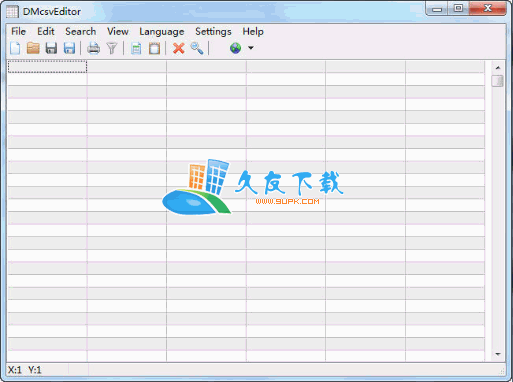Print with the printer icon
Screen dimensions: 513x382
93,48
